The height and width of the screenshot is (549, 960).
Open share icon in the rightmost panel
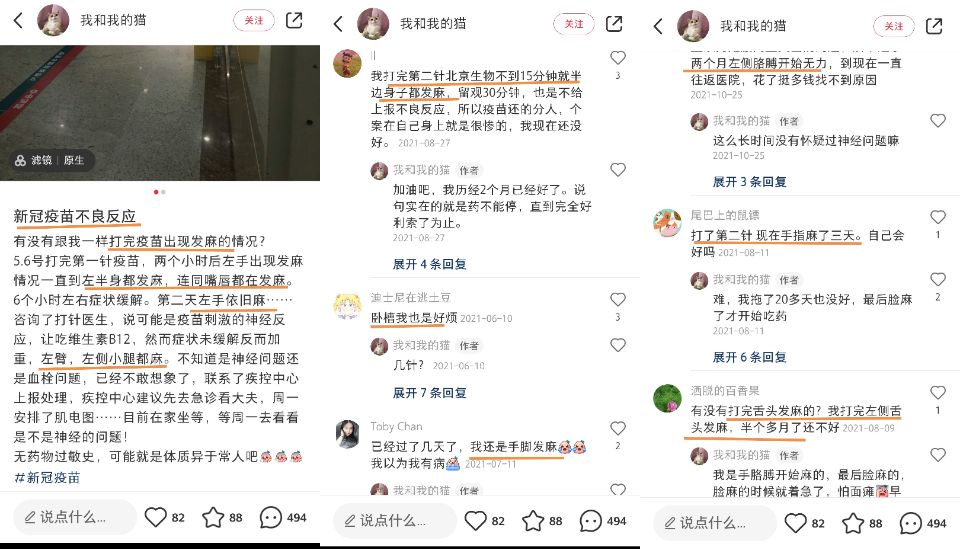pyautogui.click(x=934, y=26)
